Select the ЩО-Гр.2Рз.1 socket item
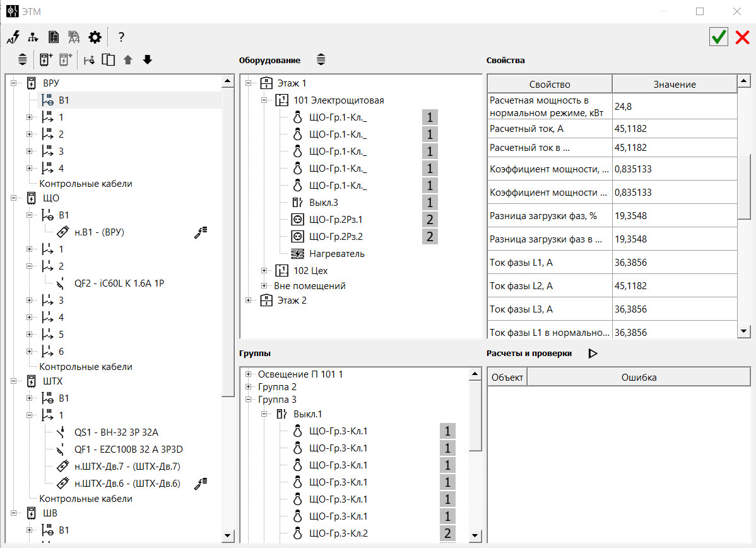This screenshot has height=548, width=756. click(x=336, y=220)
